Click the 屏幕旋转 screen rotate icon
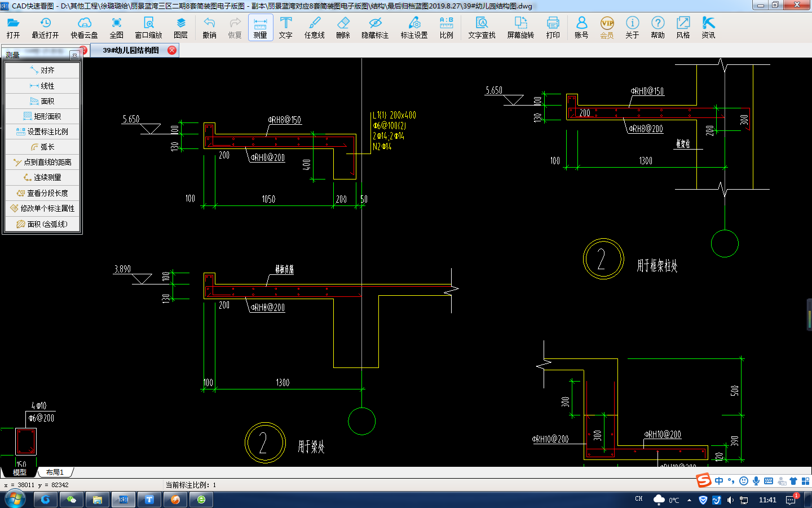The image size is (812, 508). click(520, 28)
